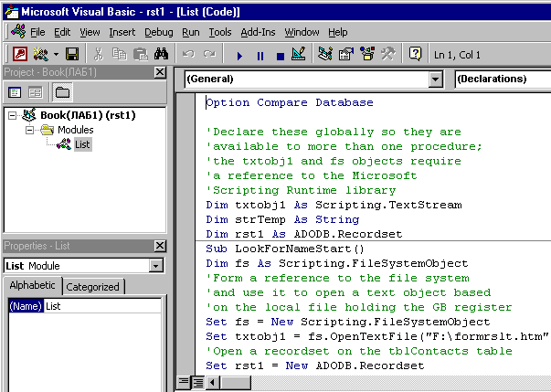
Task: Click the Visual Basic title bar icon
Action: (11, 12)
